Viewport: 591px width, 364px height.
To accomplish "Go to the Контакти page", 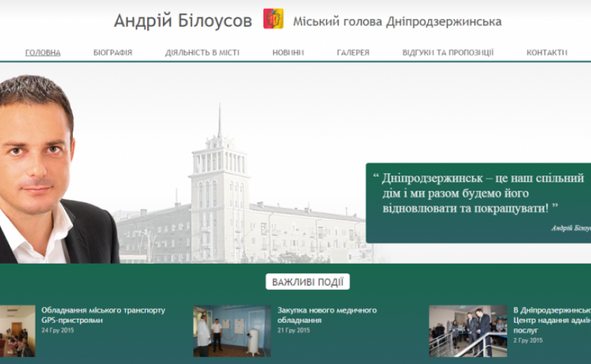I will click(x=547, y=52).
